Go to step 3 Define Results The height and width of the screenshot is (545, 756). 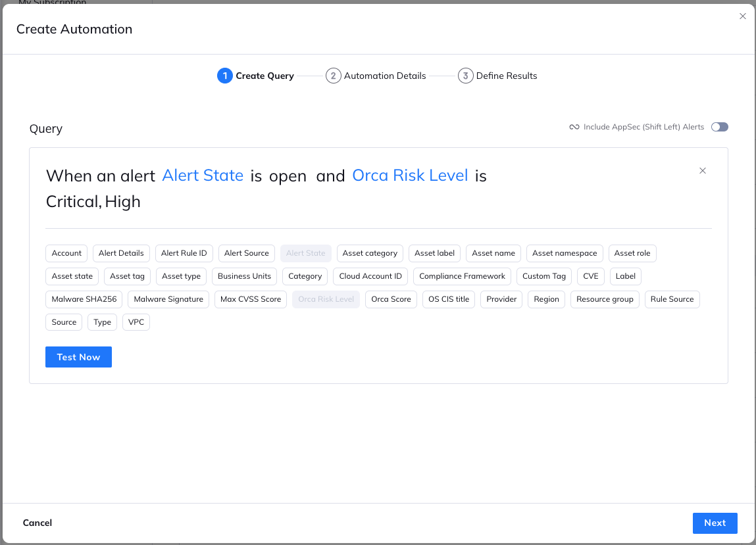pyautogui.click(x=497, y=76)
